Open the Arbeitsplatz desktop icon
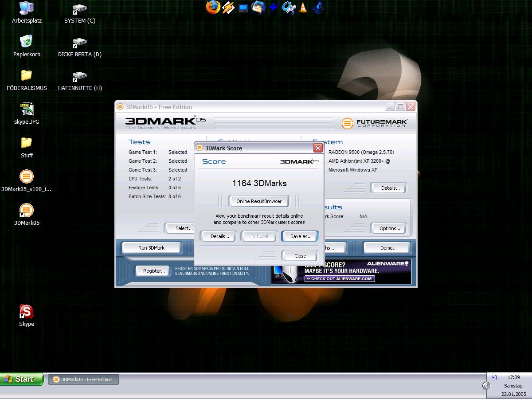 click(27, 12)
